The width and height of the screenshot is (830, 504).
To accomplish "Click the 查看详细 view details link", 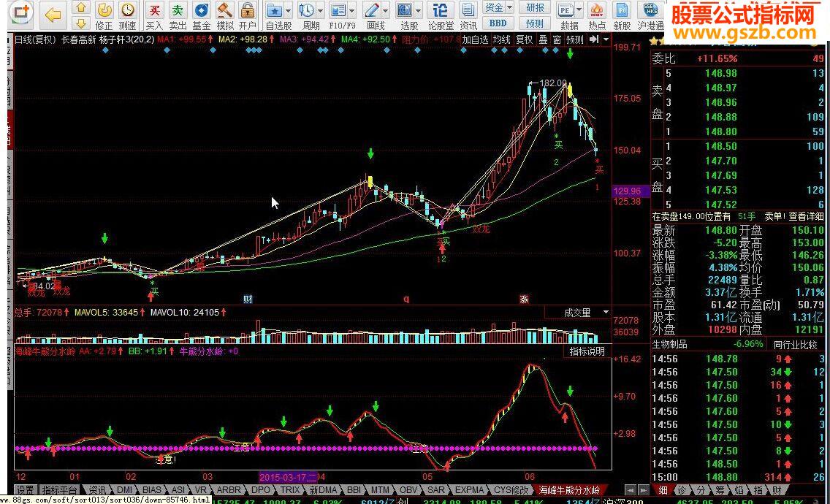I will coord(806,216).
